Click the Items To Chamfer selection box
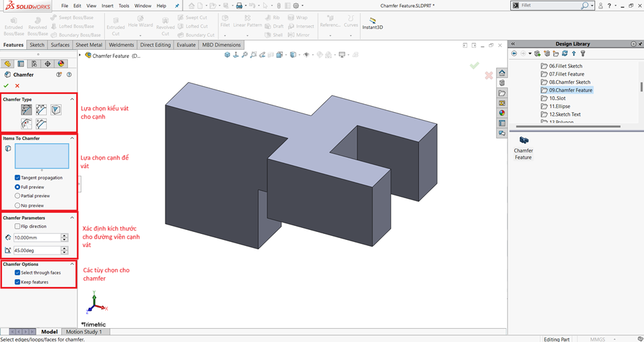644x342 pixels. 42,156
